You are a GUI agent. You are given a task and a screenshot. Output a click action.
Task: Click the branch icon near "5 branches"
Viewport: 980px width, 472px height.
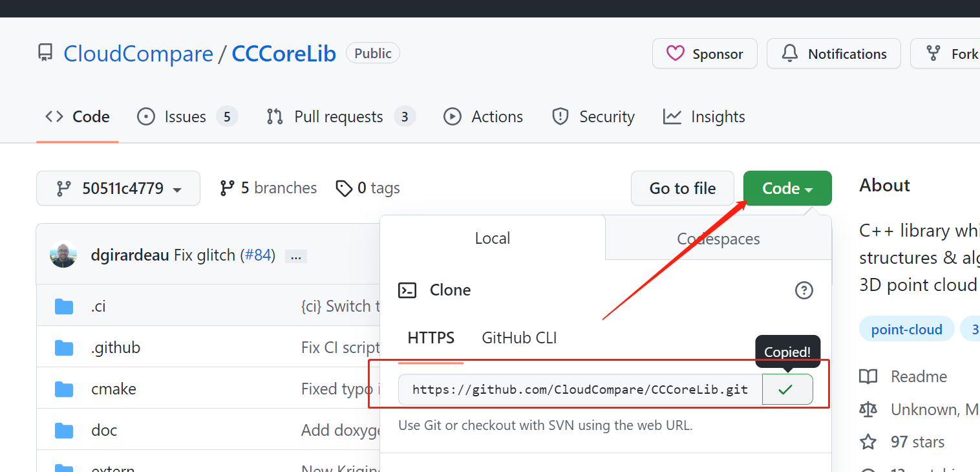(228, 188)
